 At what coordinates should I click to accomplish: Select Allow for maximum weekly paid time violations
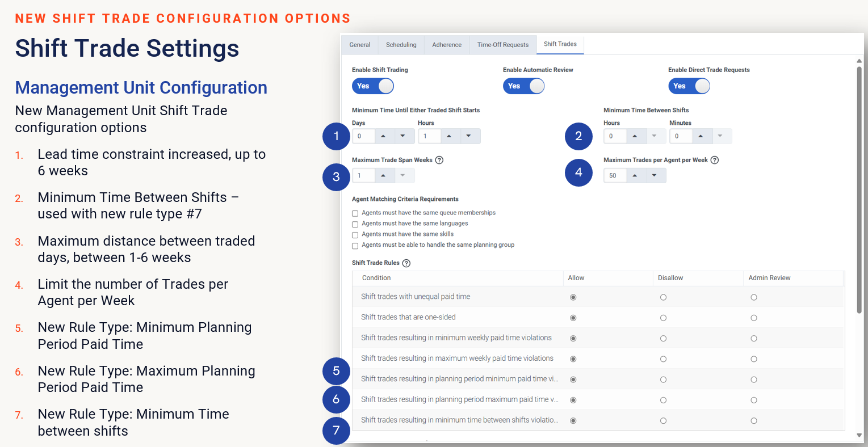click(573, 359)
